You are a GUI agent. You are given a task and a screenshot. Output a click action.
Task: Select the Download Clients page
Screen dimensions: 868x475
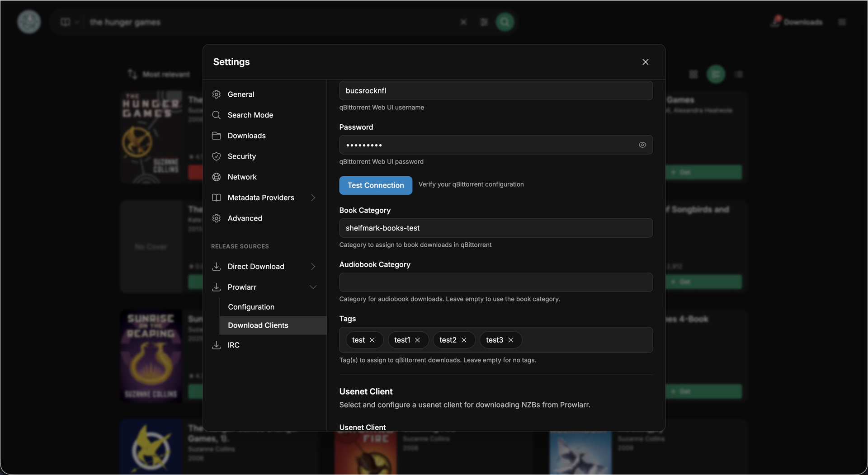point(273,325)
